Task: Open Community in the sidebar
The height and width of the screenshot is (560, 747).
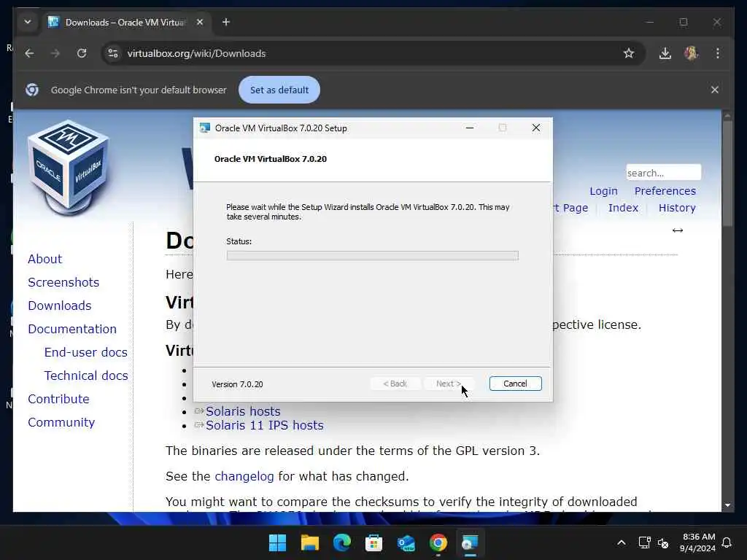Action: (x=61, y=422)
